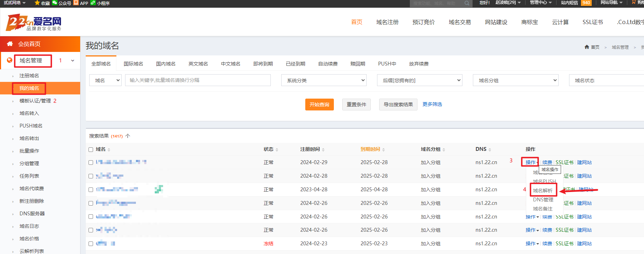Click the green 小程序 mini-program icon
Screen dimensions: 644x254
pyautogui.click(x=93, y=3)
